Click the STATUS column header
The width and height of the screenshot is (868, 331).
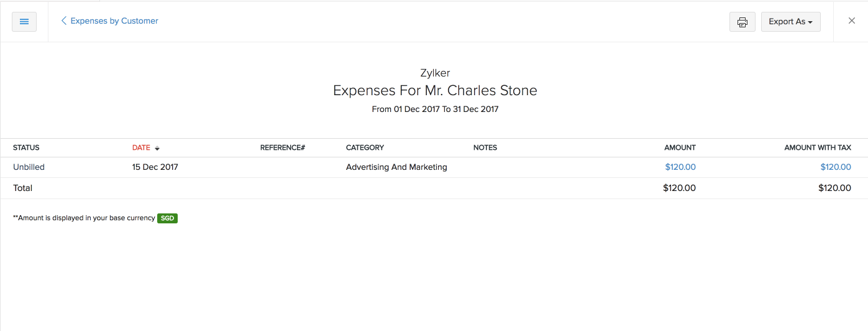tap(26, 148)
